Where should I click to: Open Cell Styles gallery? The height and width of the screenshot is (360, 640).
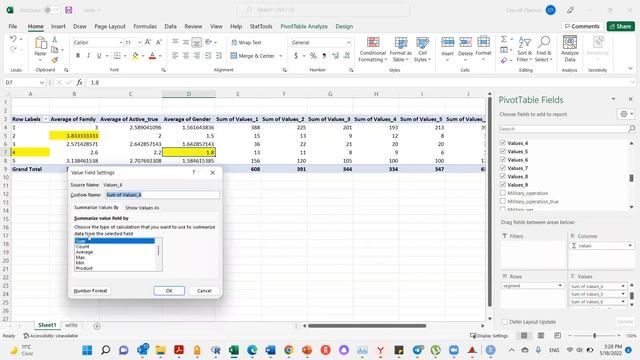point(422,49)
